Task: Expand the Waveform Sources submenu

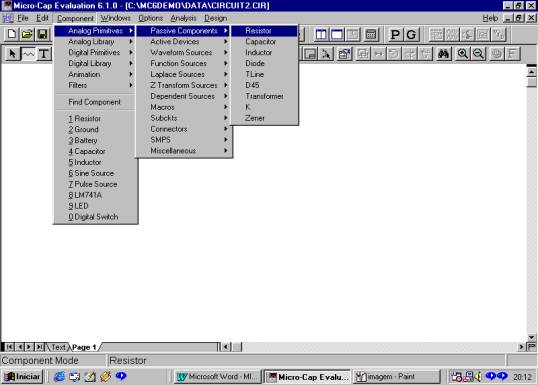Action: (184, 52)
